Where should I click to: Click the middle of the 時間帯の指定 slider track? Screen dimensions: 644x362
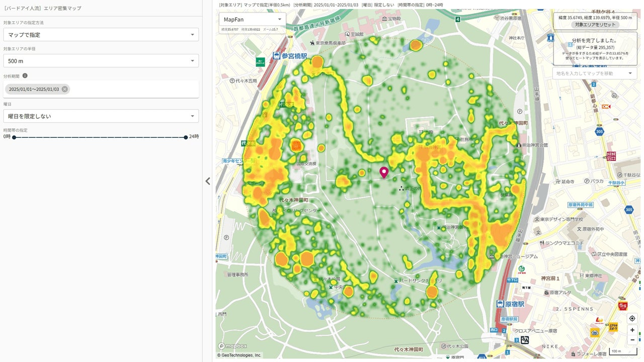(100, 137)
